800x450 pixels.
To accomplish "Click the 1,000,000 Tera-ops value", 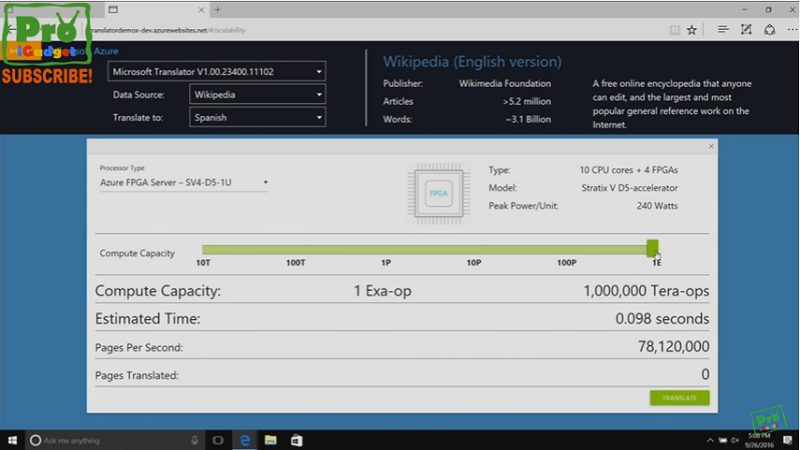I will click(646, 291).
